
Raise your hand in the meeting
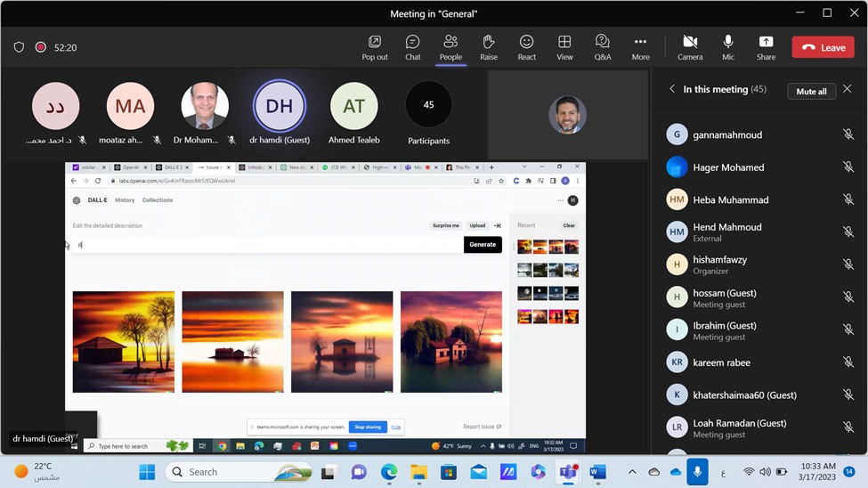(489, 47)
